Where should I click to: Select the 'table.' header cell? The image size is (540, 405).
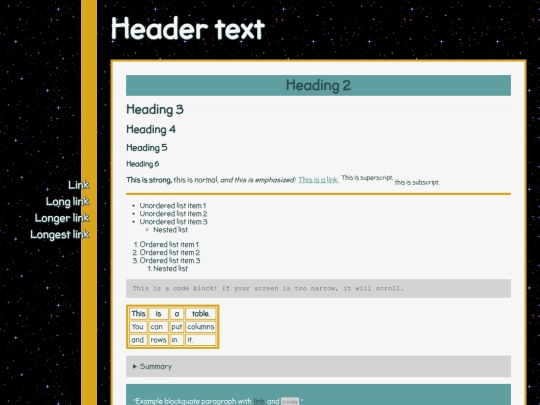[201, 314]
